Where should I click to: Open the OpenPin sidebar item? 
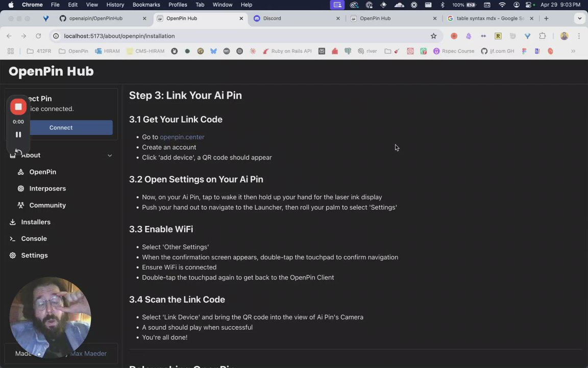43,172
